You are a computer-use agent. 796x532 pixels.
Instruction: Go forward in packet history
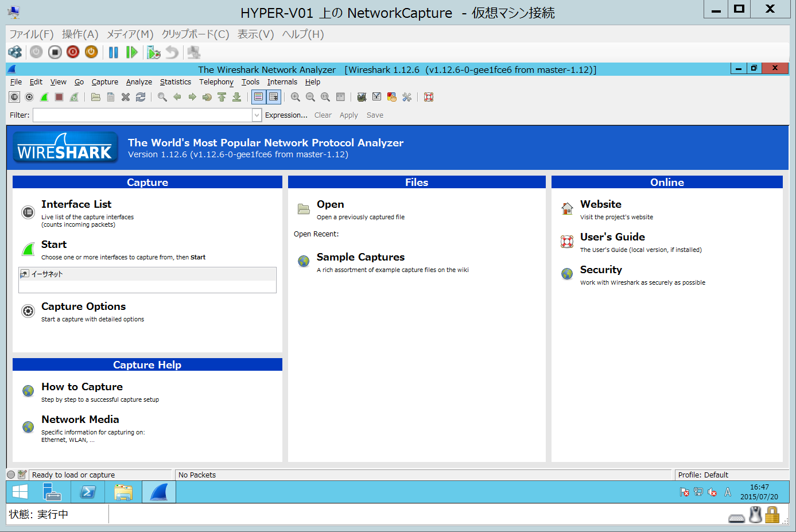pos(192,97)
